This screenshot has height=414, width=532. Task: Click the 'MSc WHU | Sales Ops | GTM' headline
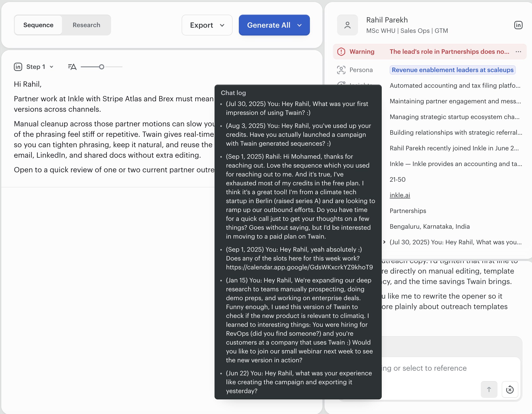click(x=407, y=31)
